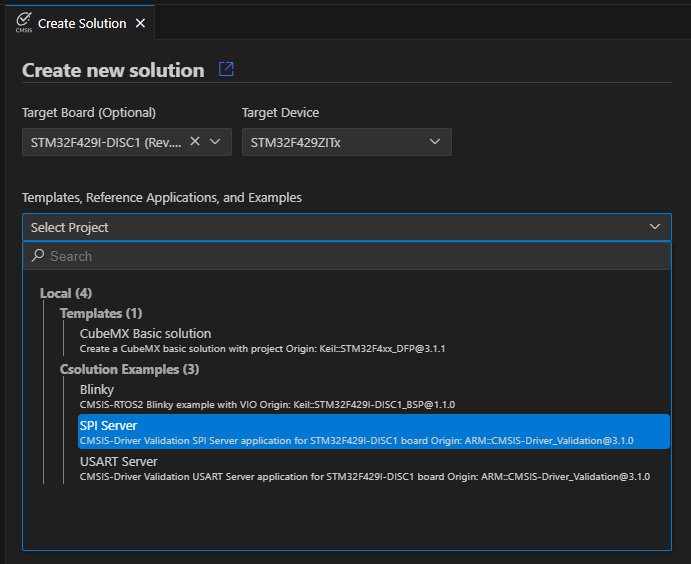Focus the project Search field
691x564 pixels.
350,256
